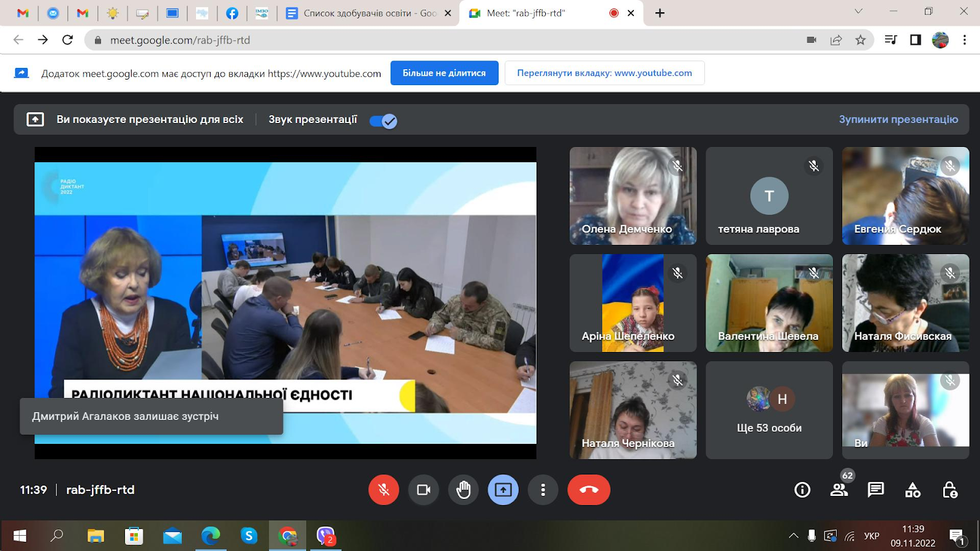This screenshot has height=551, width=980.
Task: Click 'Переглянути вкладку: www.youtube.com' button
Action: [x=605, y=73]
